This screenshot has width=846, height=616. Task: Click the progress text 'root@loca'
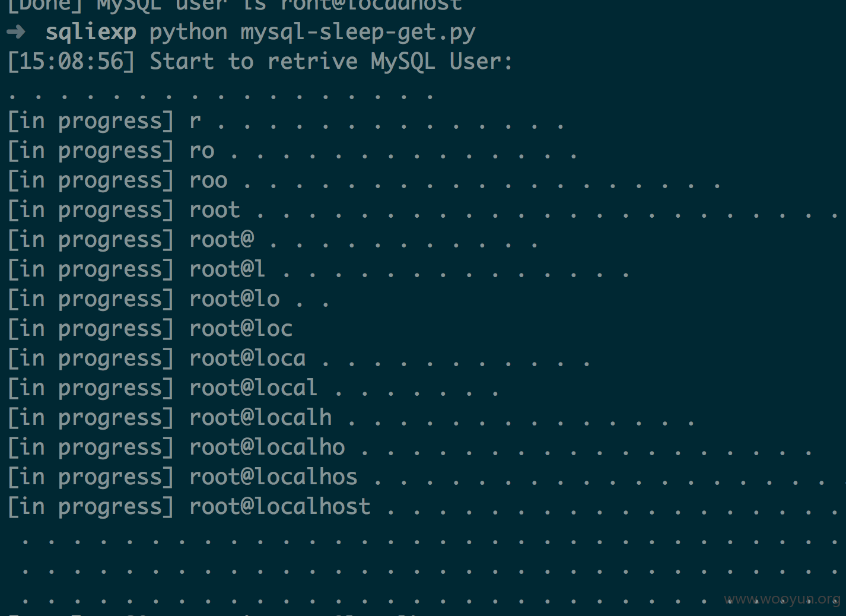coord(248,358)
